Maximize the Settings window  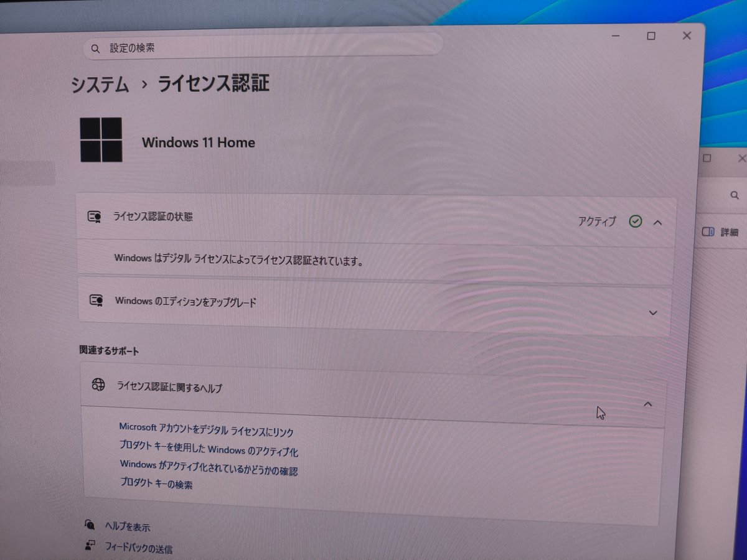[651, 36]
